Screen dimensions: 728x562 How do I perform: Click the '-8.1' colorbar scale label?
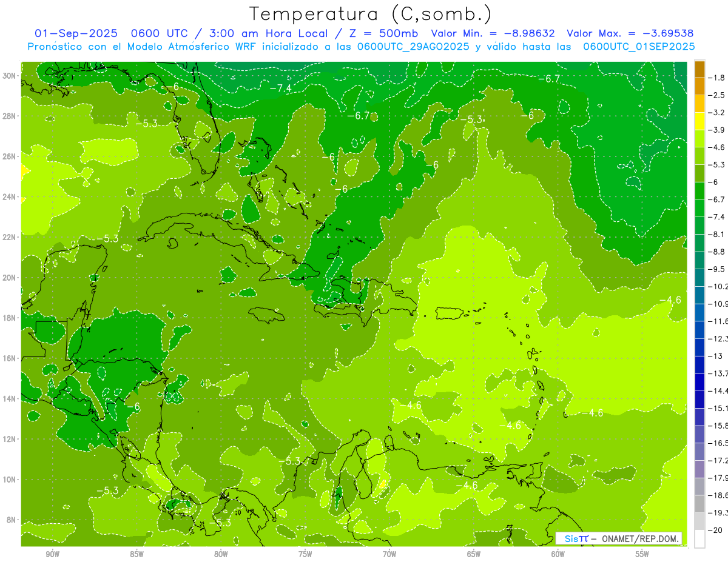716,234
